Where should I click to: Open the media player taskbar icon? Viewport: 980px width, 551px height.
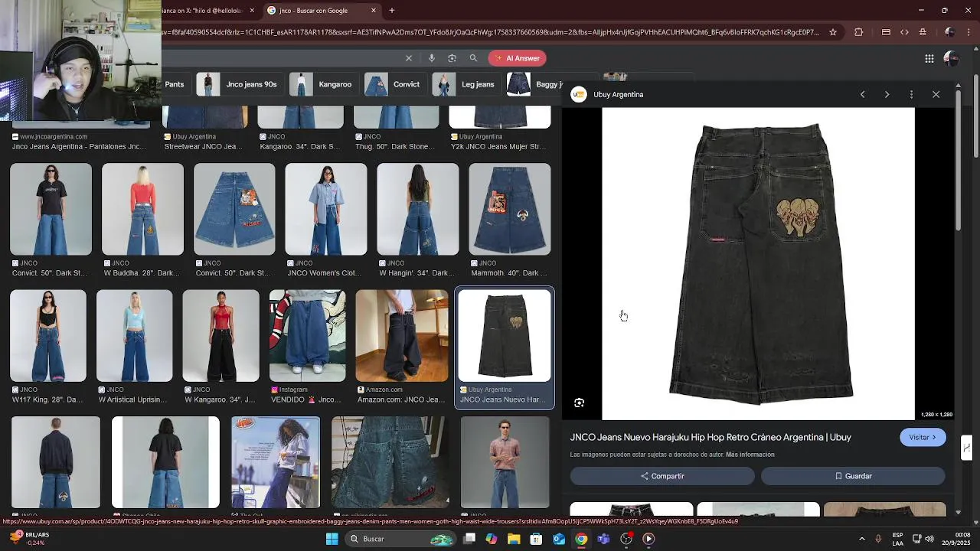(x=648, y=539)
